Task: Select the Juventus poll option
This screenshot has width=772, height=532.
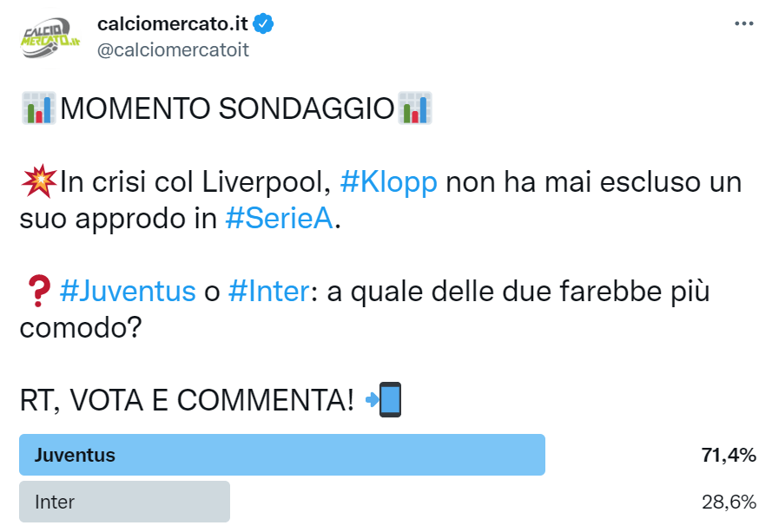Action: [x=282, y=455]
